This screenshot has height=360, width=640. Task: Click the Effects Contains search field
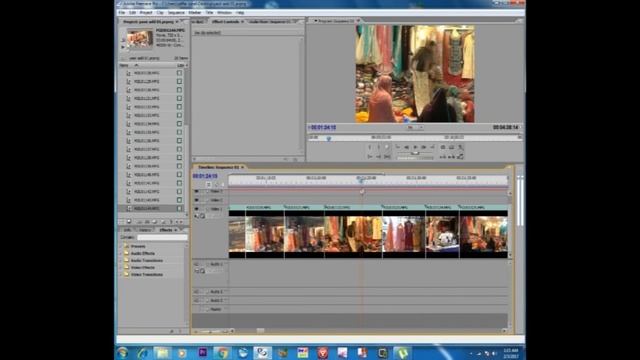pos(162,237)
